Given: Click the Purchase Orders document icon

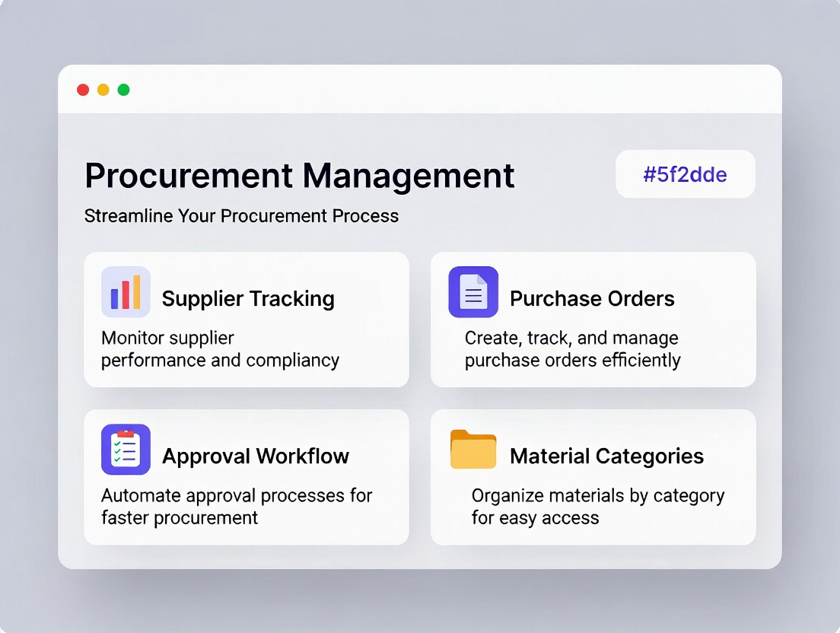Looking at the screenshot, I should (x=473, y=292).
